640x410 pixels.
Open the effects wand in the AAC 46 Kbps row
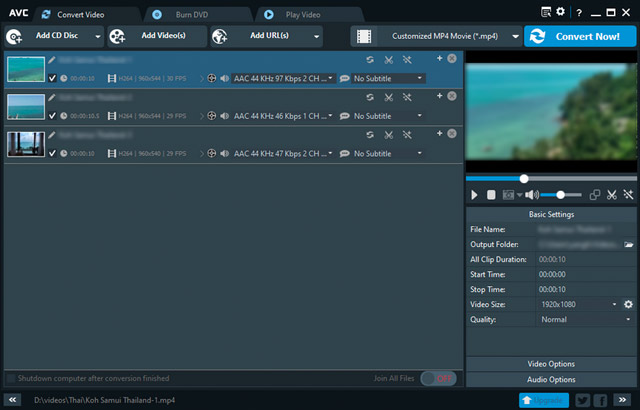coord(407,98)
